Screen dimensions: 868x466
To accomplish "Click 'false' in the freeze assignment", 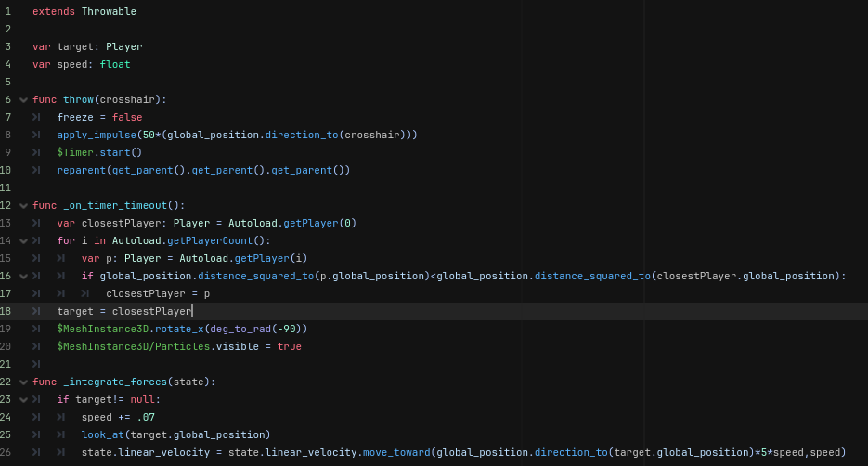I will point(127,117).
